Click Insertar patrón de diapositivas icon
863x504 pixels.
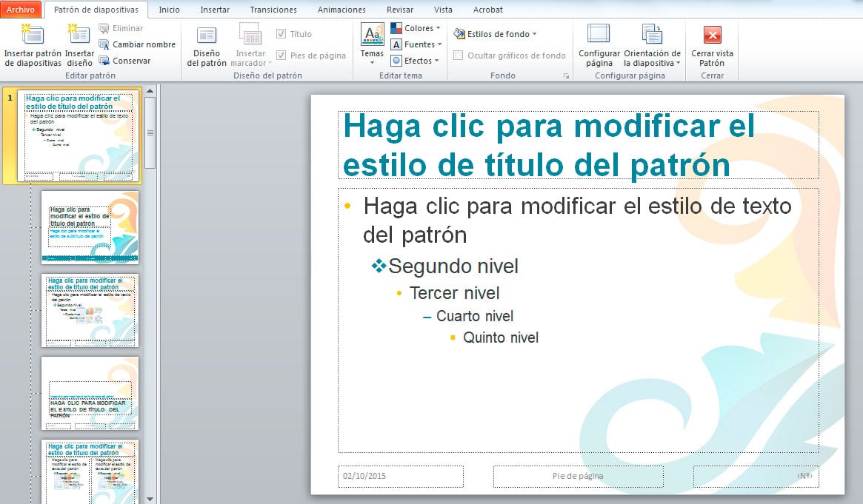coord(33,36)
